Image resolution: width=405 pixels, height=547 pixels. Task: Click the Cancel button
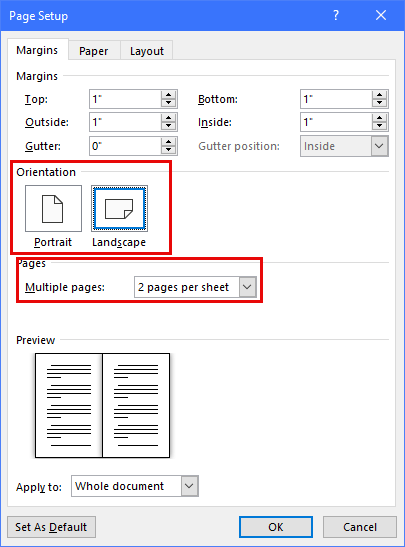(x=360, y=527)
